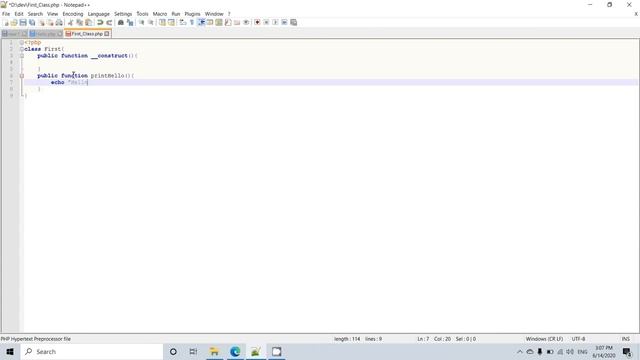Save the current file via toolbar
The height and width of the screenshot is (360, 640).
(23, 22)
